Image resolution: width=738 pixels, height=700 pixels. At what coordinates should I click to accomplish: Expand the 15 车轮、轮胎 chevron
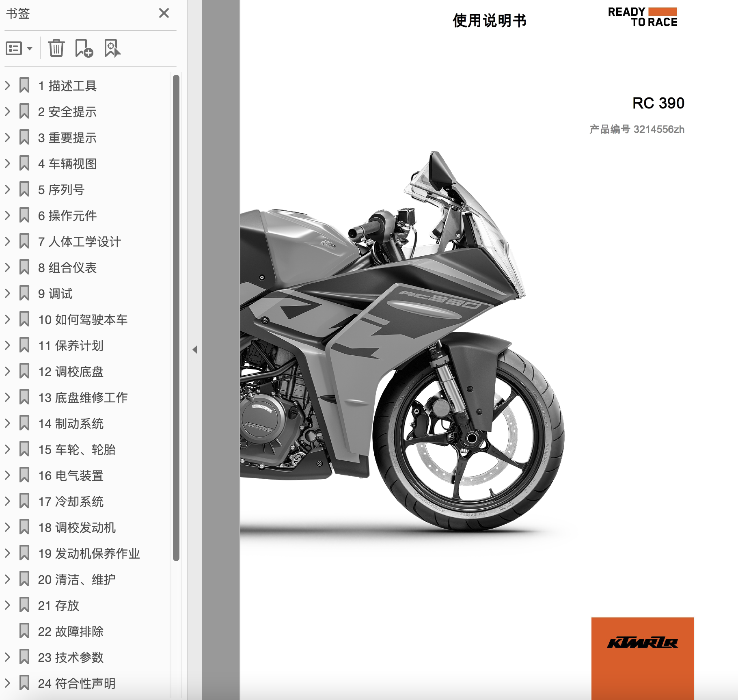click(7, 449)
